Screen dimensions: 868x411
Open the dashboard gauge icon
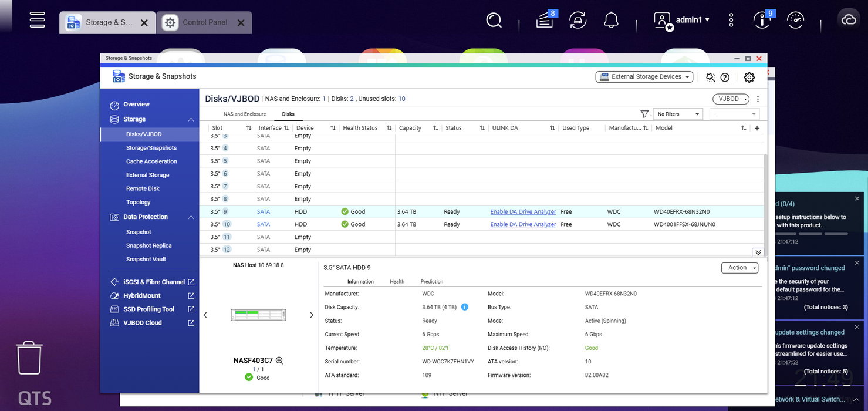pyautogui.click(x=795, y=21)
